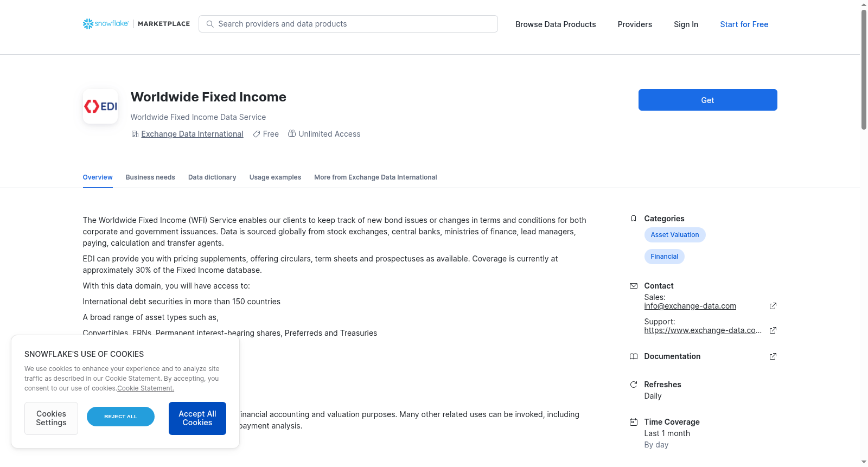
Task: Click the Categories bookmark icon
Action: (634, 219)
